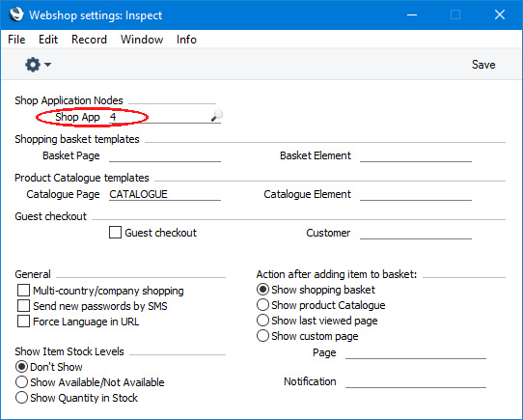Tick Multi-country/company shopping
This screenshot has width=523, height=420.
tap(23, 290)
